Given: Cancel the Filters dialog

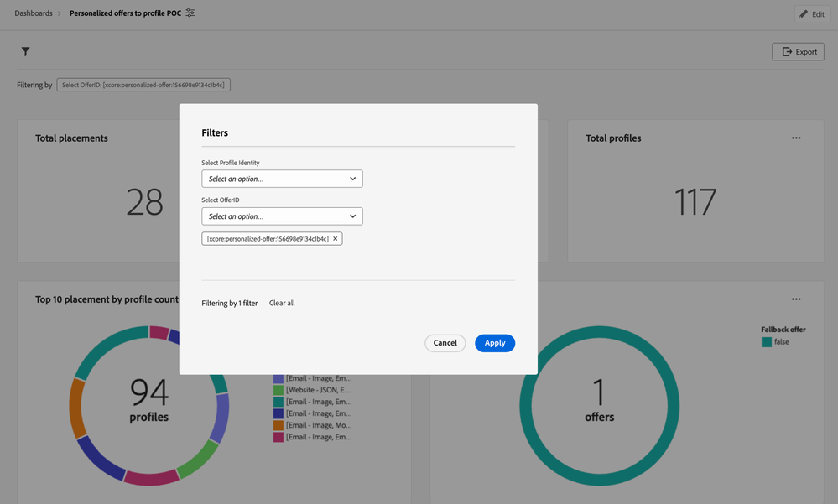Looking at the screenshot, I should coord(445,343).
